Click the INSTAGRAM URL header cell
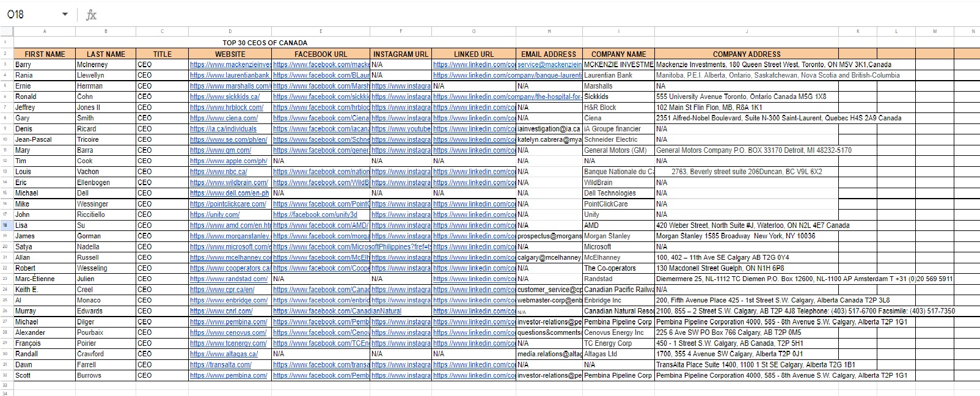 tap(401, 54)
